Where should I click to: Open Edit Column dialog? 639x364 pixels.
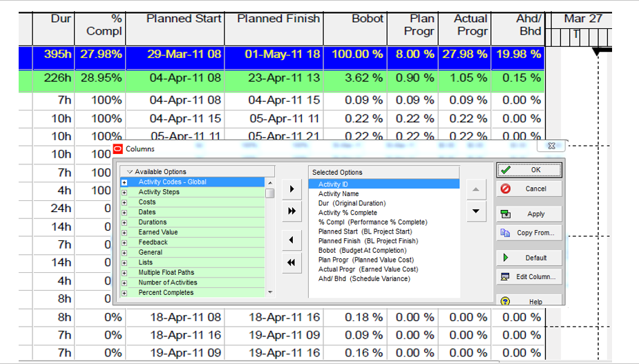point(529,277)
